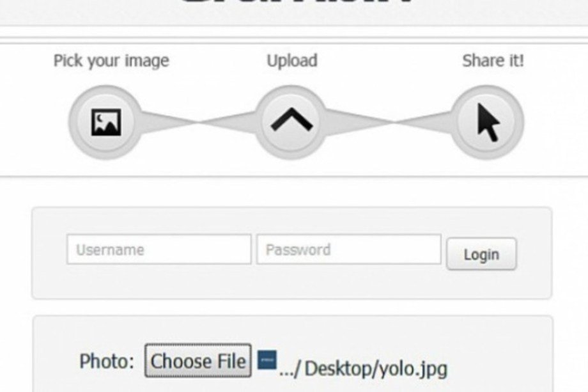Click the "Photo:" field label
Image resolution: width=588 pixels, height=392 pixels.
[x=107, y=361]
